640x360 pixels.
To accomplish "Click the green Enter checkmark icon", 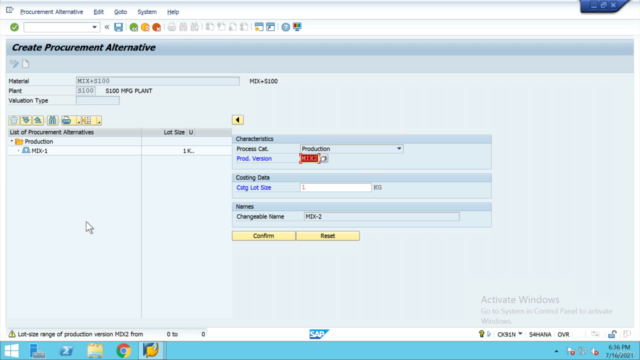I will [14, 27].
